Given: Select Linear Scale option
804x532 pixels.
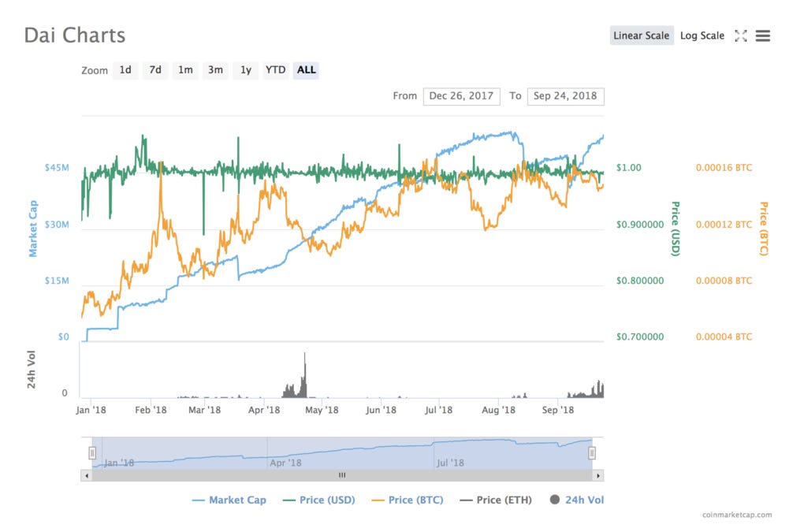Looking at the screenshot, I should click(x=642, y=36).
